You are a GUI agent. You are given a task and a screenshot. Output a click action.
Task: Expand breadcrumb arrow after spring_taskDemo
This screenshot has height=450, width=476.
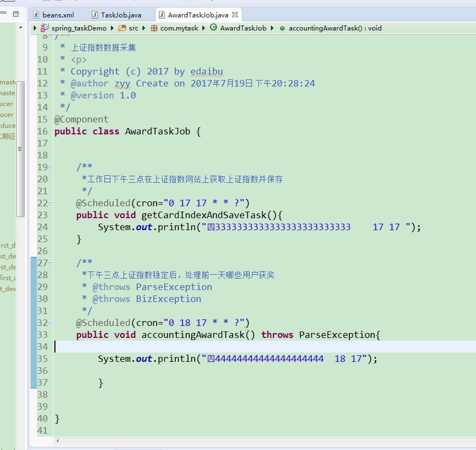[112, 28]
